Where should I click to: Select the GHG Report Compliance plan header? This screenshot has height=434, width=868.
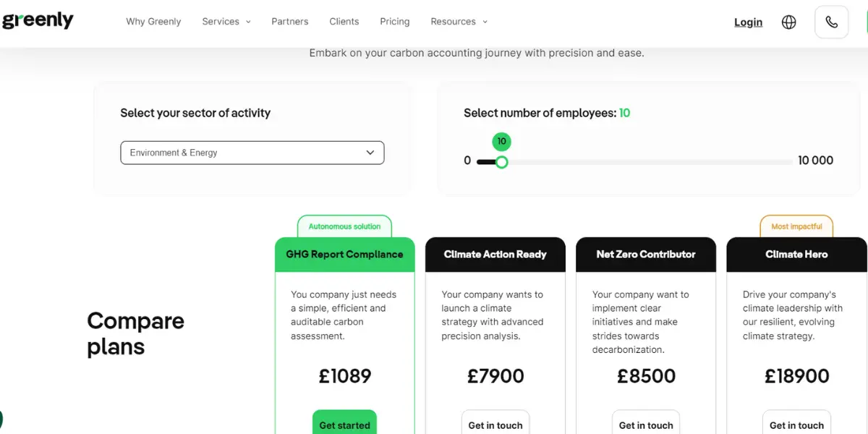pyautogui.click(x=345, y=255)
